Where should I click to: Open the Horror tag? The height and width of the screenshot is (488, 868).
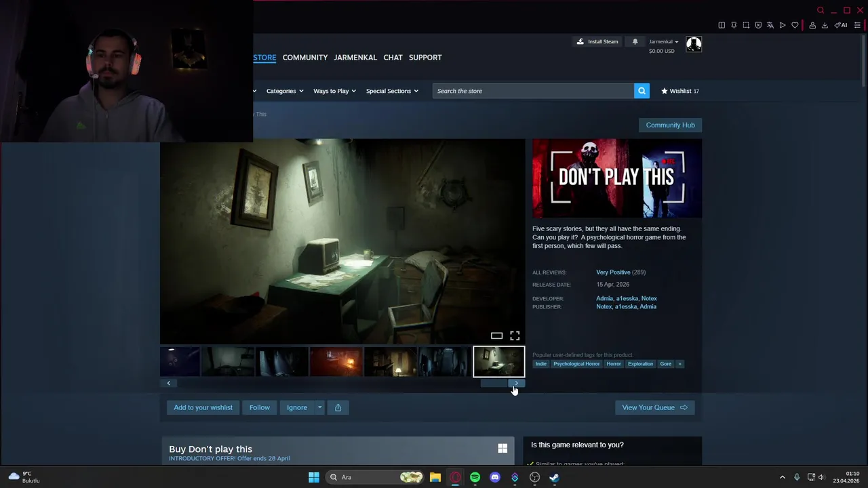click(x=614, y=364)
